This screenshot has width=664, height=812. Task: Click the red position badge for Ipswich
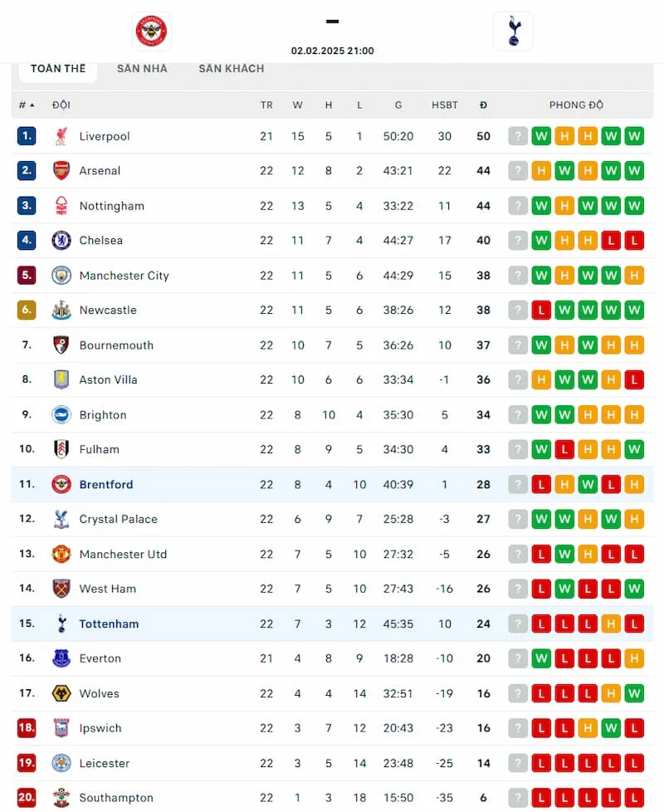click(27, 729)
